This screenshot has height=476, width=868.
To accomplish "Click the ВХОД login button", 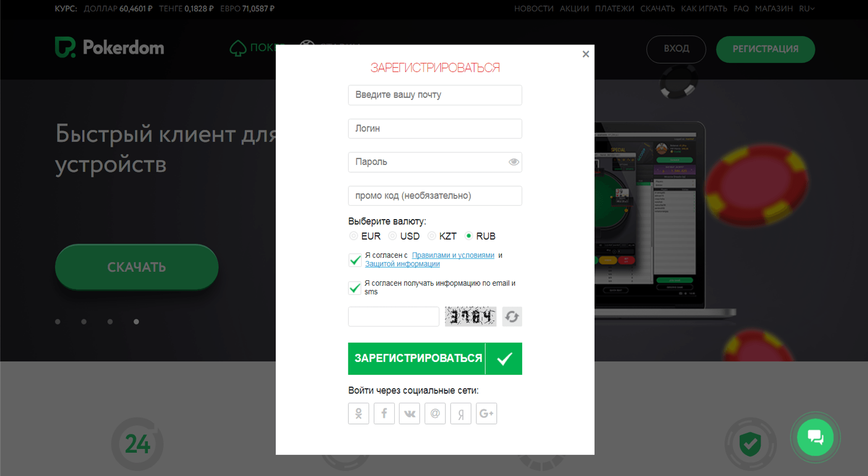I will 676,49.
